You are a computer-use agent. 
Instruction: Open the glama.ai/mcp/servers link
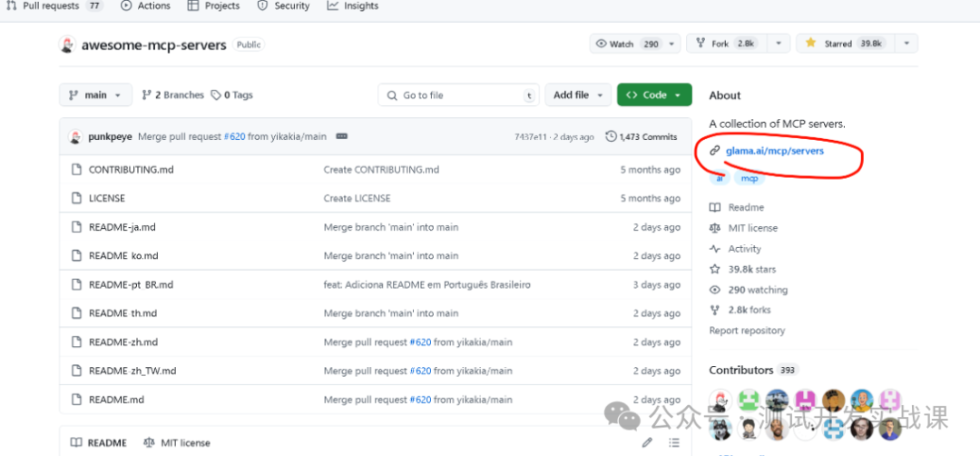tap(774, 151)
